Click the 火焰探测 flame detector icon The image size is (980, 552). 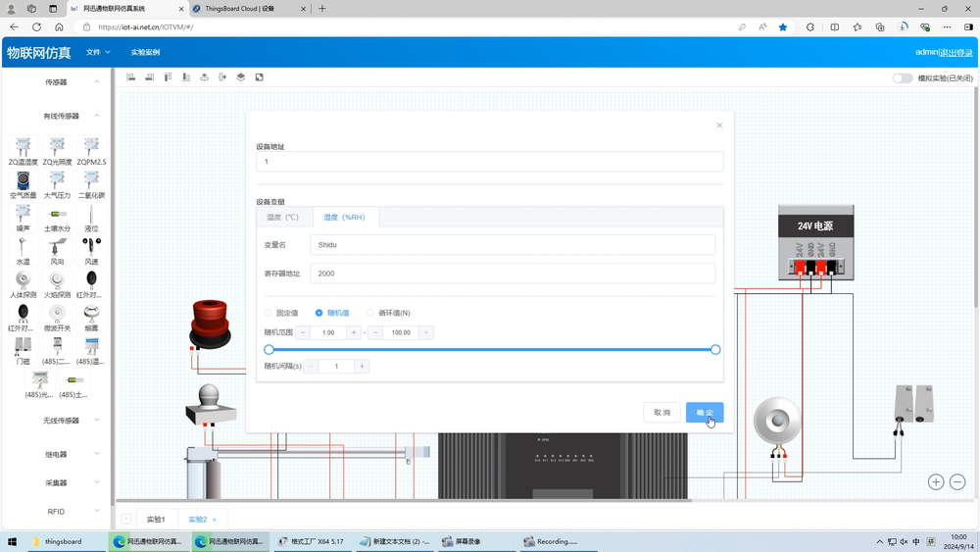tap(57, 280)
